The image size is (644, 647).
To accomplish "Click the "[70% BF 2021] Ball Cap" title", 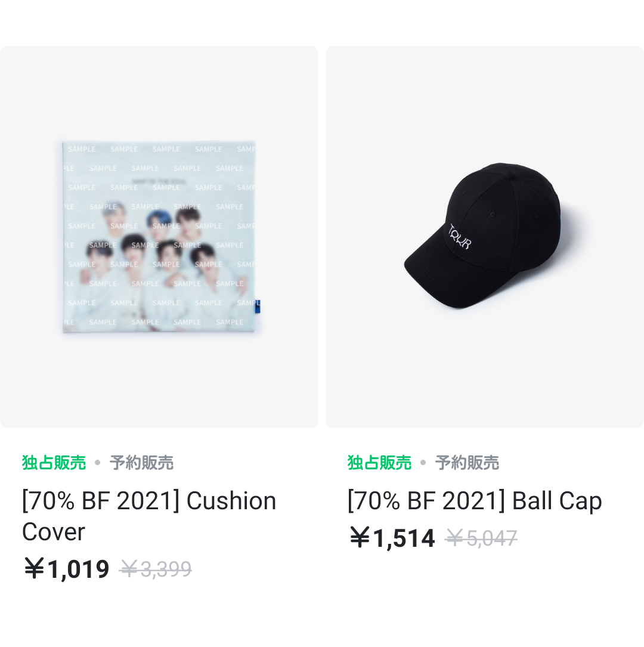I will pyautogui.click(x=475, y=501).
